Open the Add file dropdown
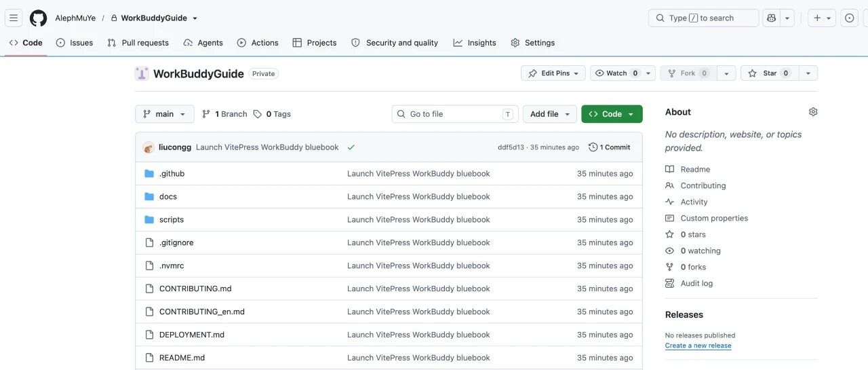868x370 pixels. (x=550, y=114)
